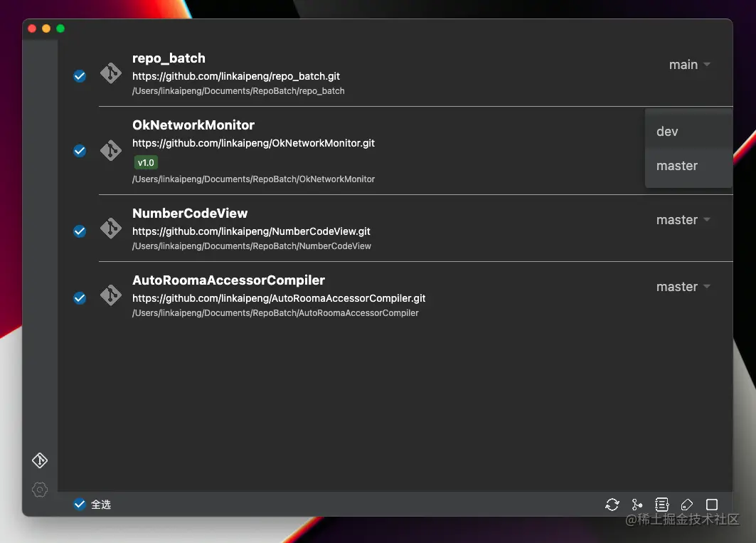This screenshot has height=543, width=756.
Task: Click the git icon for AutoRoomaAccessorCompiler
Action: (x=110, y=295)
